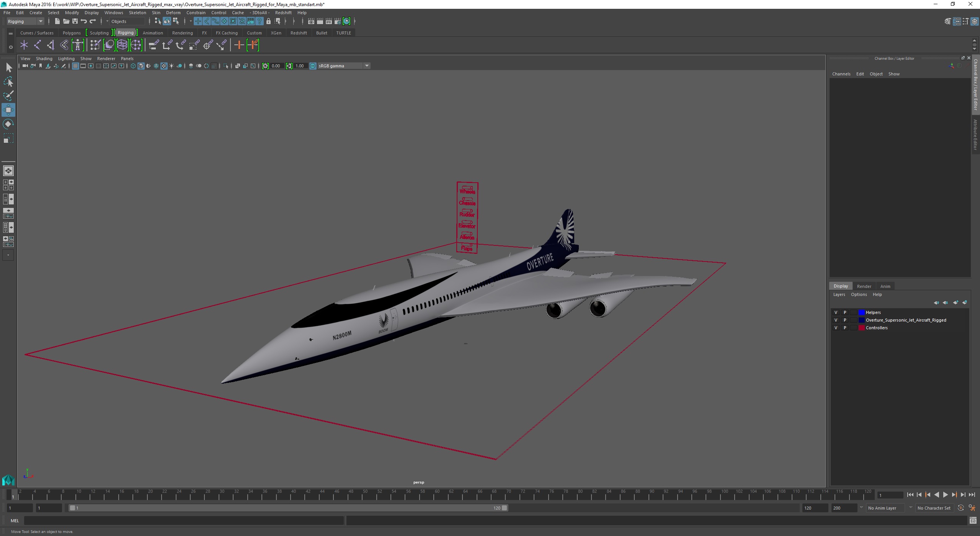Click the IPR render icon
This screenshot has width=980, height=536.
pos(329,21)
